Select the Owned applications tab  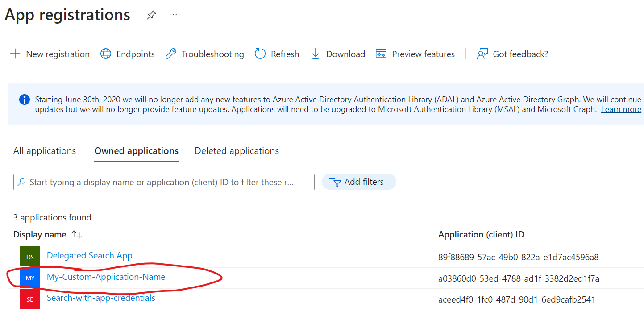pyautogui.click(x=136, y=151)
